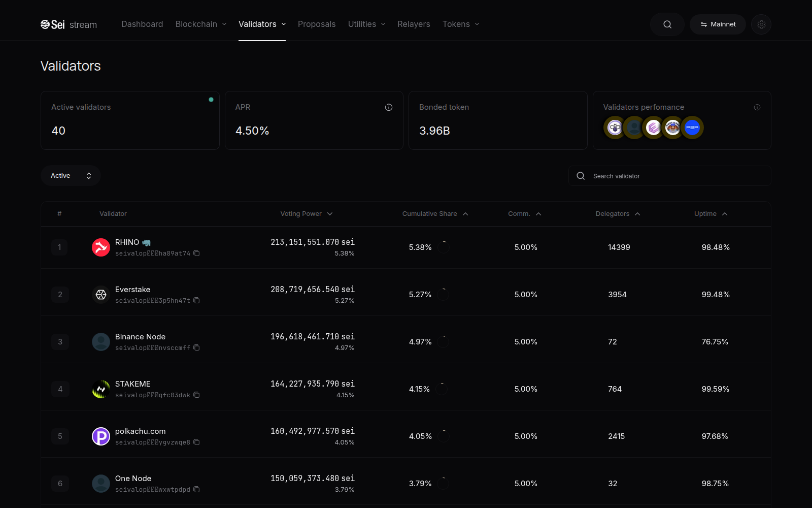Image resolution: width=812 pixels, height=508 pixels.
Task: Open One Node validator details
Action: tap(133, 479)
